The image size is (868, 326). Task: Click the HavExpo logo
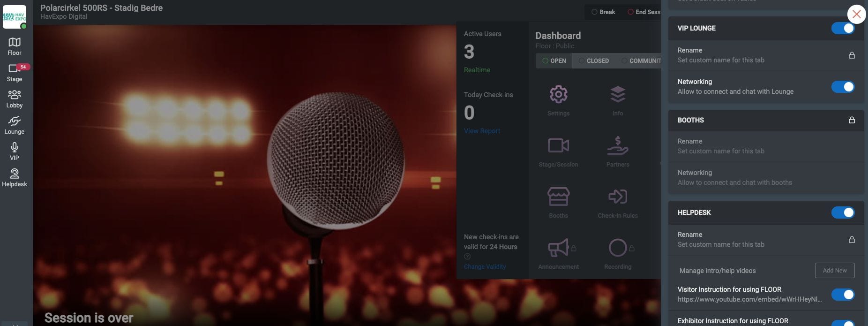[x=15, y=17]
